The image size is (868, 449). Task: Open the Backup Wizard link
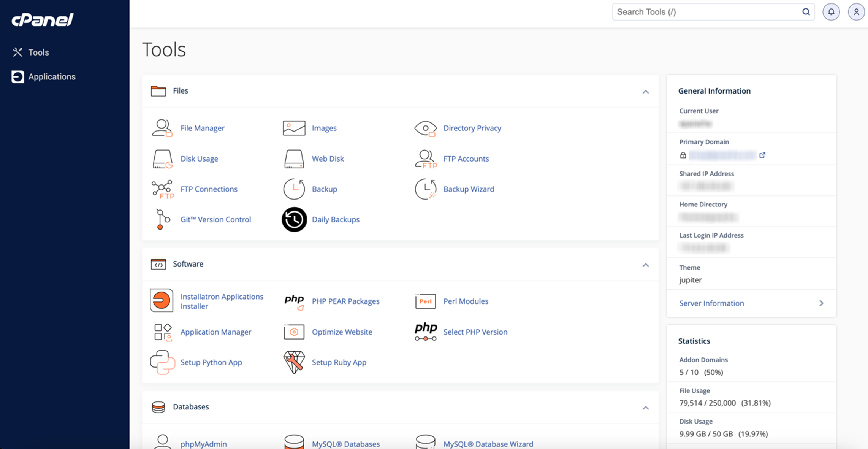(469, 189)
